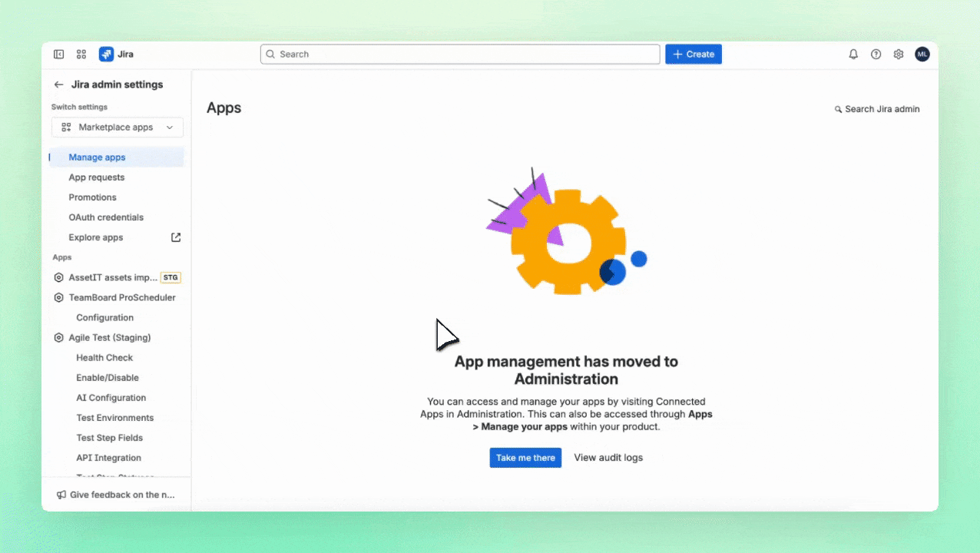Open the View audit logs link

608,458
